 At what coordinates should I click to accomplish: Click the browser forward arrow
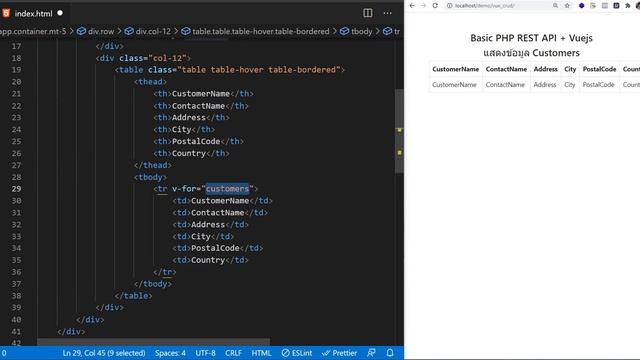point(423,5)
